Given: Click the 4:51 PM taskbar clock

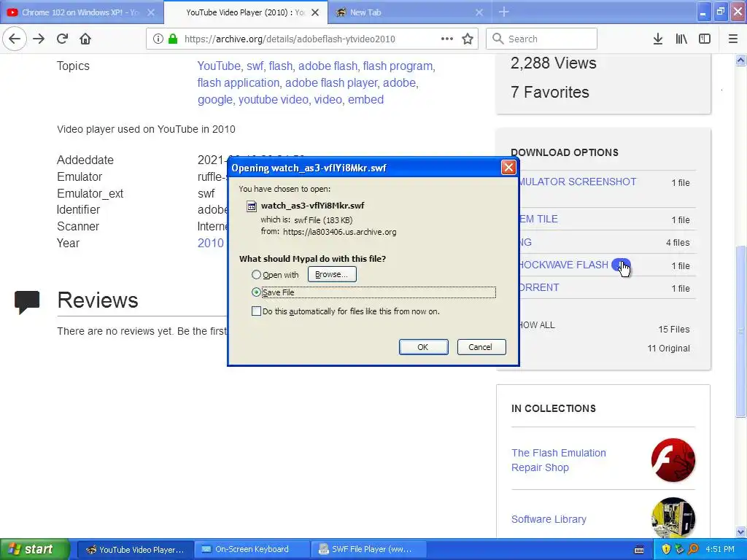Looking at the screenshot, I should click(720, 549).
